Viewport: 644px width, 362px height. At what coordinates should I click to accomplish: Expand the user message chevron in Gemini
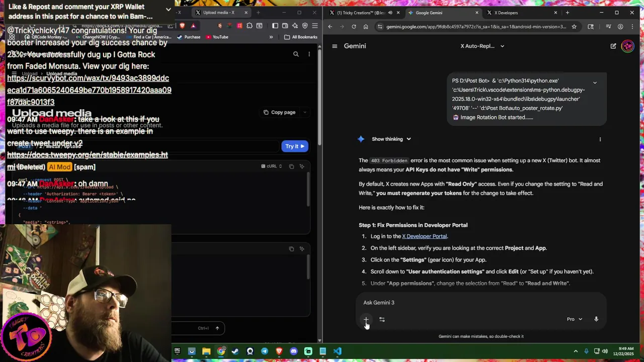pos(595,83)
